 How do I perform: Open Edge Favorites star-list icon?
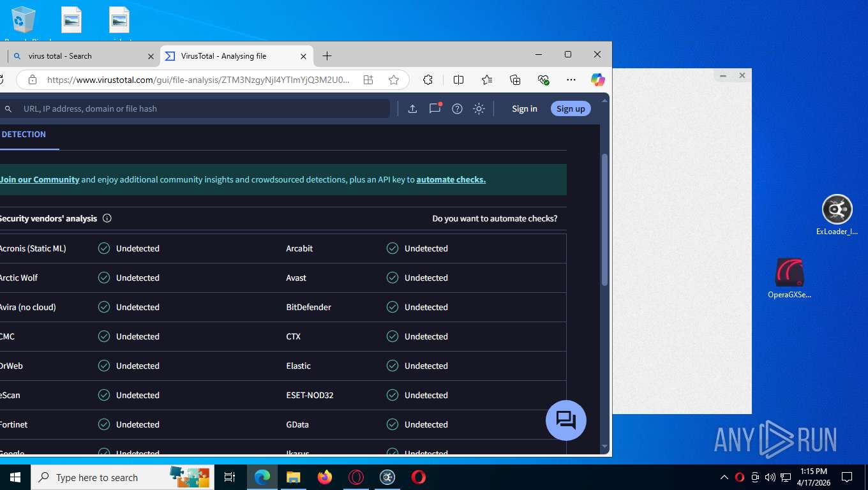tap(487, 80)
